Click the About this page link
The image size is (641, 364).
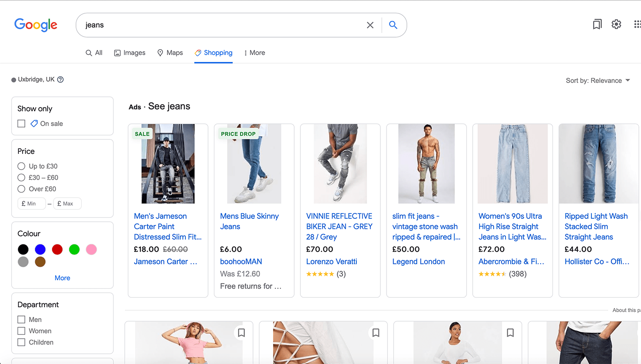(x=626, y=310)
